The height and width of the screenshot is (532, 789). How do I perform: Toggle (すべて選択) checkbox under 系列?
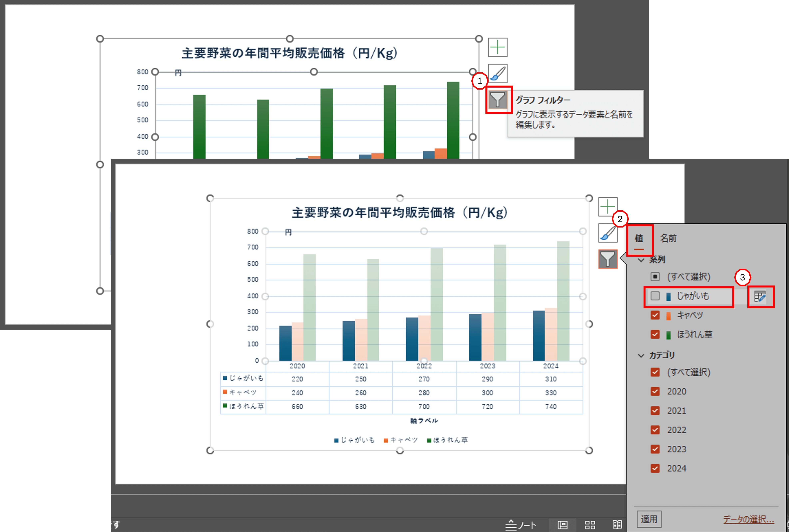pos(655,276)
